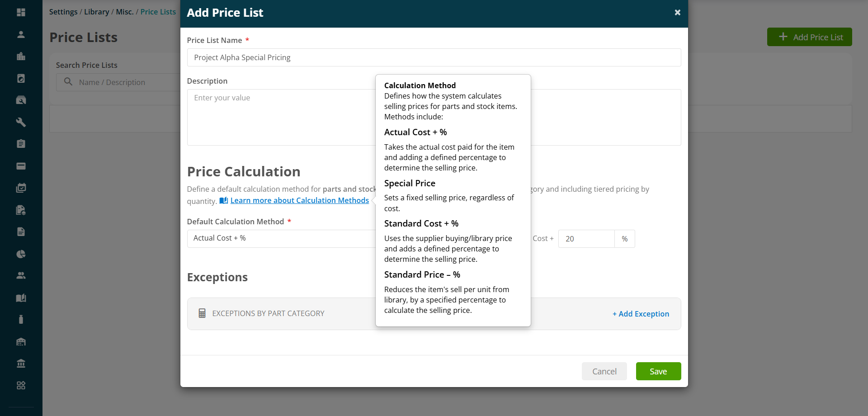The width and height of the screenshot is (868, 416).
Task: Open the warehouse sidebar icon
Action: click(x=21, y=341)
